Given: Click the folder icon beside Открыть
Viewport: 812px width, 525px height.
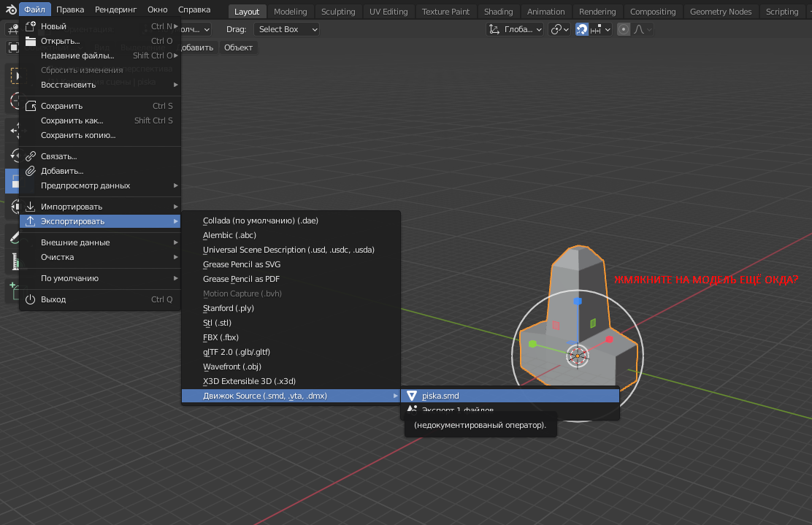Looking at the screenshot, I should [31, 41].
